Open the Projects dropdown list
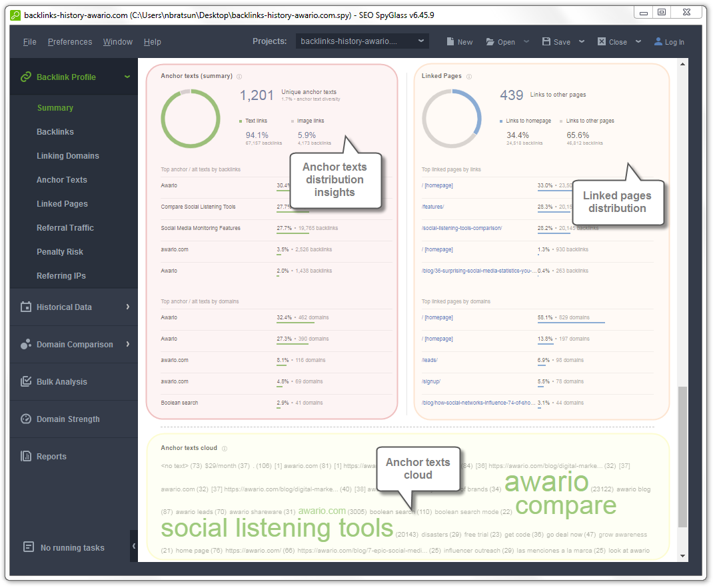The height and width of the screenshot is (588, 713). coord(362,41)
